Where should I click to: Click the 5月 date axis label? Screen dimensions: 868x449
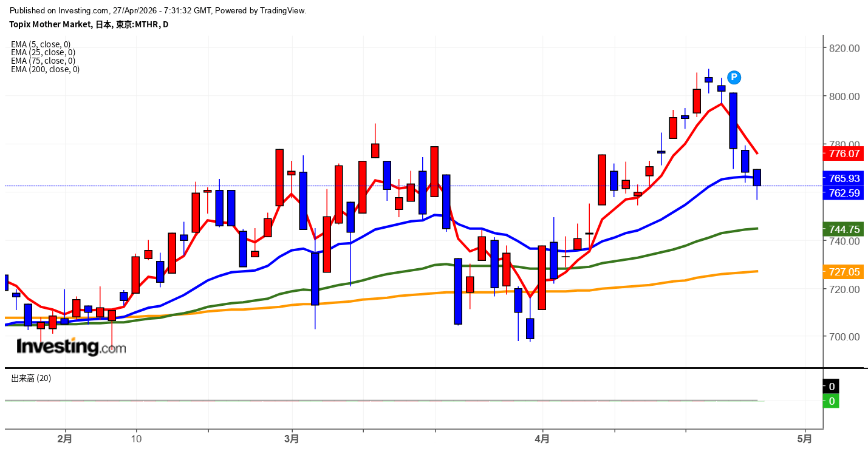coord(805,438)
